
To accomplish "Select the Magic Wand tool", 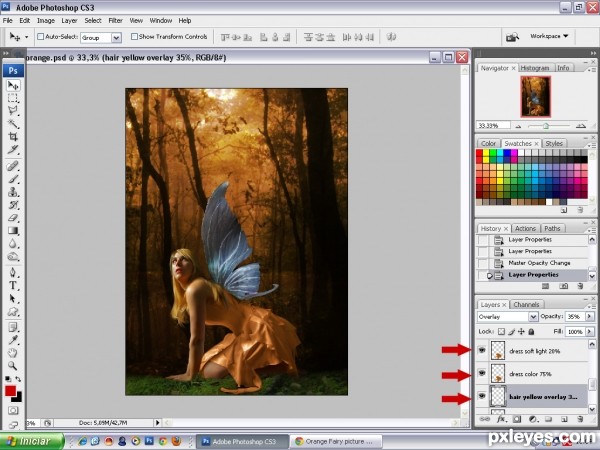I will [13, 124].
